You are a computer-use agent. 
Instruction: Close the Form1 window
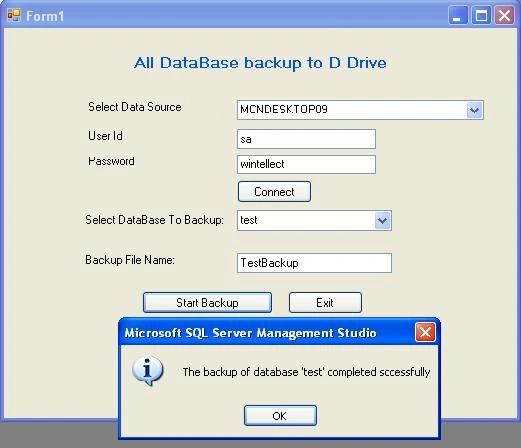[x=504, y=15]
